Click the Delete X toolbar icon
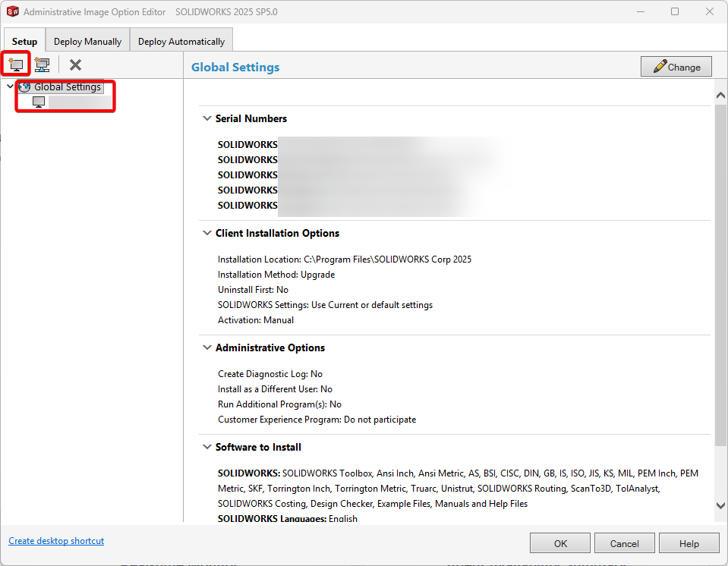Screen dimensions: 728x566 tap(75, 64)
